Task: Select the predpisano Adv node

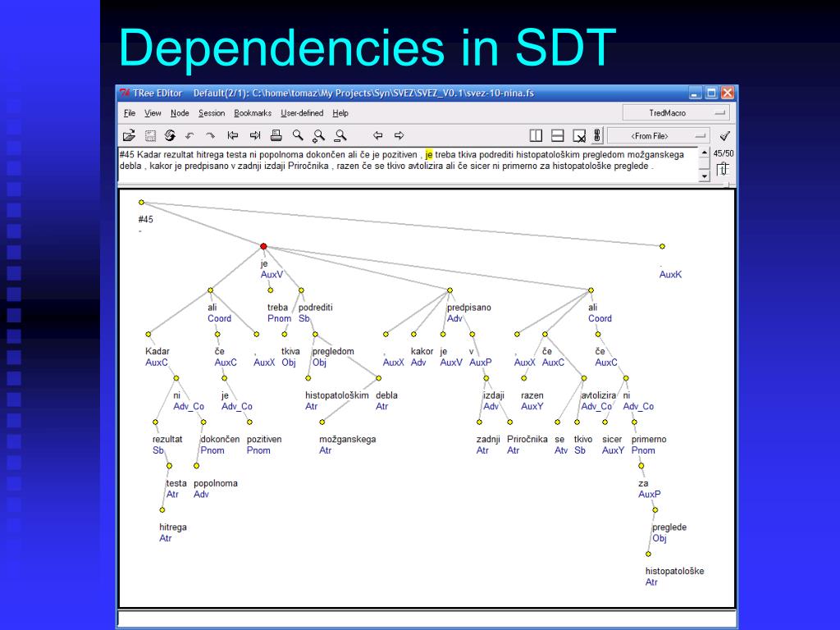Action: click(450, 290)
